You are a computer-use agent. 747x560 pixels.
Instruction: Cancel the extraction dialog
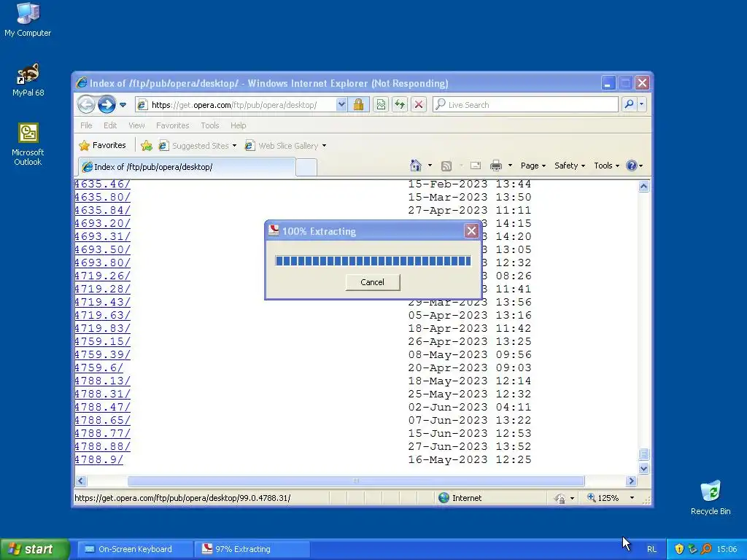click(x=373, y=282)
